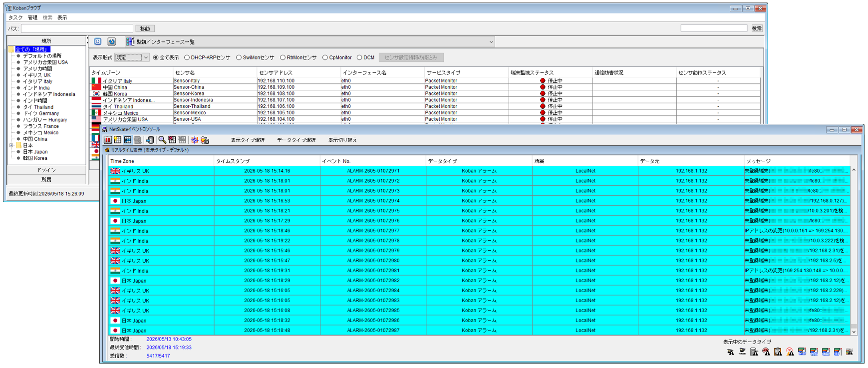Select the 全て表示 radio button
Screen dimensions: 868x368
(156, 57)
